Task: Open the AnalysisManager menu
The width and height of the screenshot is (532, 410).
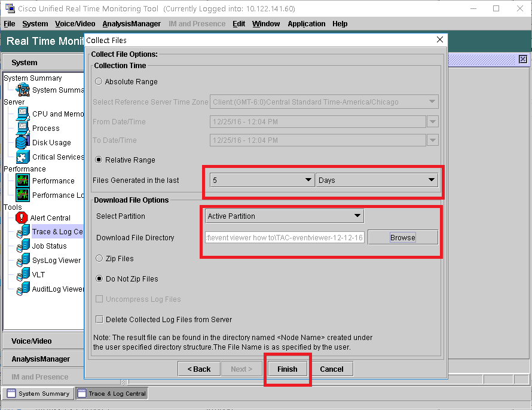Action: pos(132,24)
